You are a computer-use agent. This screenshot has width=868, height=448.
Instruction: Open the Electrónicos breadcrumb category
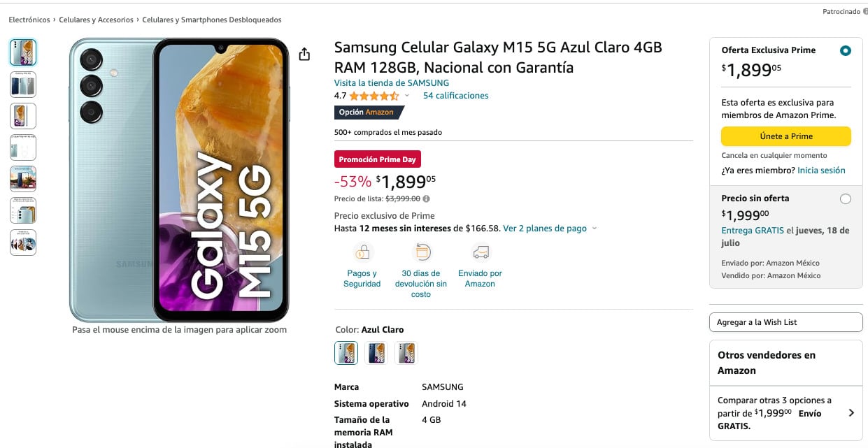pos(29,20)
